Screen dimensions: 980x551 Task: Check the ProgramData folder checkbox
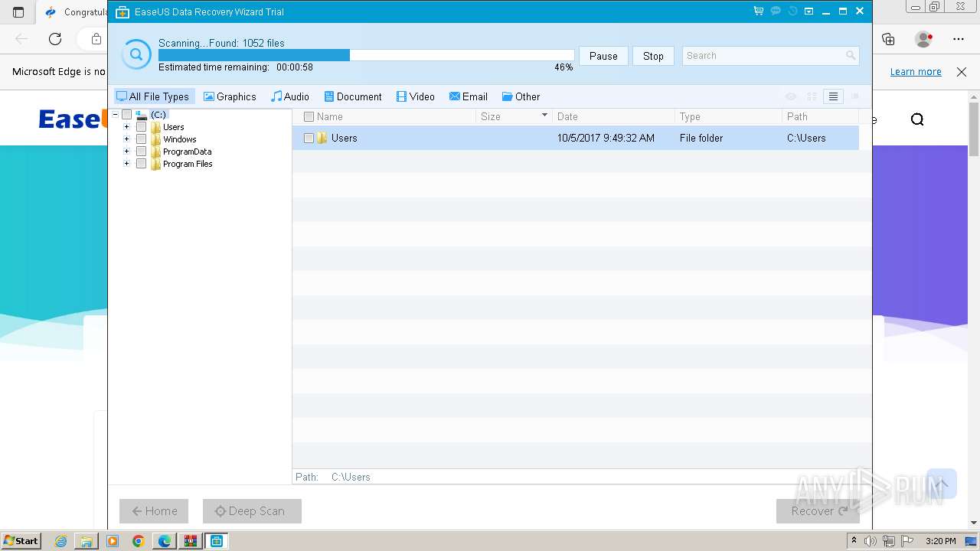pyautogui.click(x=141, y=152)
